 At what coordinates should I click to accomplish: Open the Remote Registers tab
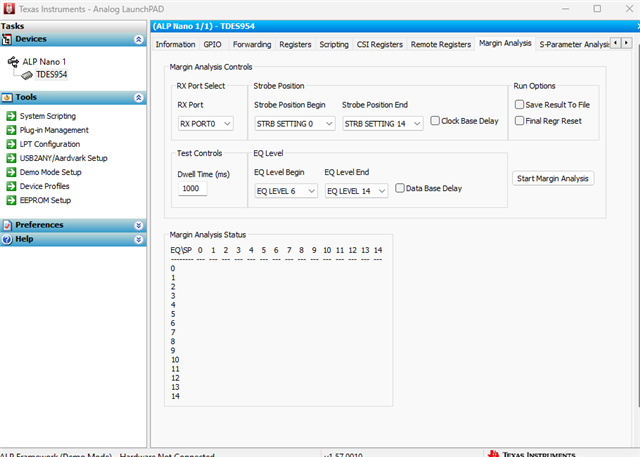(x=441, y=44)
